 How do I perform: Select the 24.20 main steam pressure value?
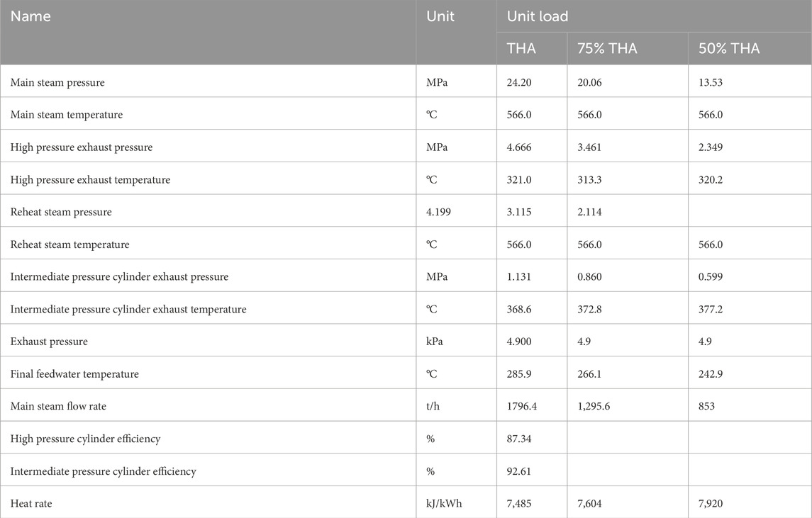tap(520, 82)
